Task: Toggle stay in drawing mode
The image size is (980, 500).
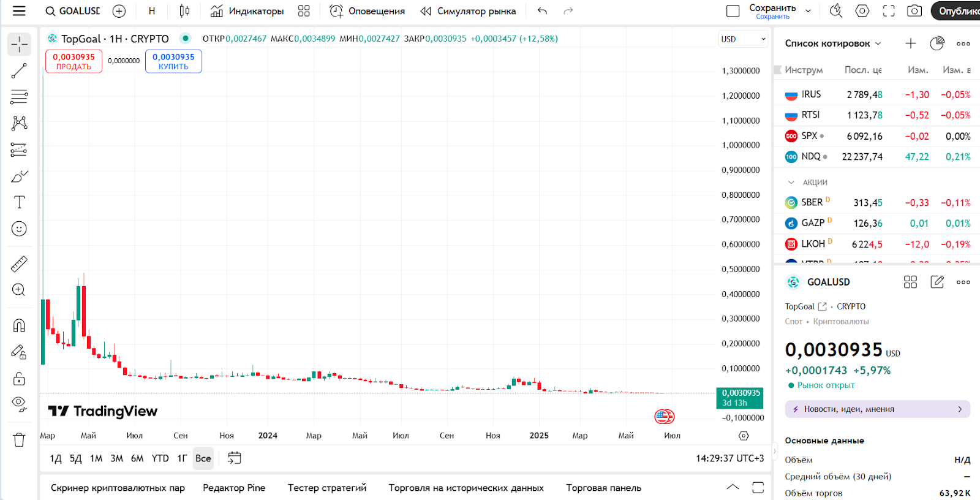Action: tap(19, 352)
